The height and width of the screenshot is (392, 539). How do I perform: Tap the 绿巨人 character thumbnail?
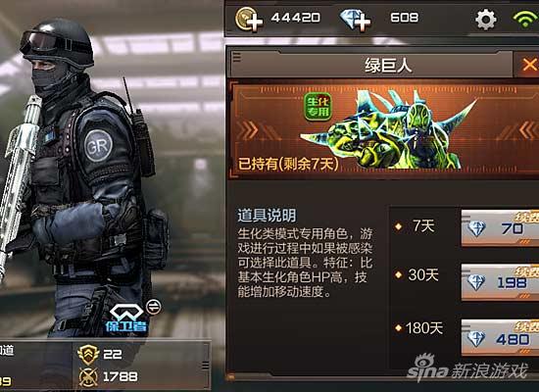pos(388,130)
